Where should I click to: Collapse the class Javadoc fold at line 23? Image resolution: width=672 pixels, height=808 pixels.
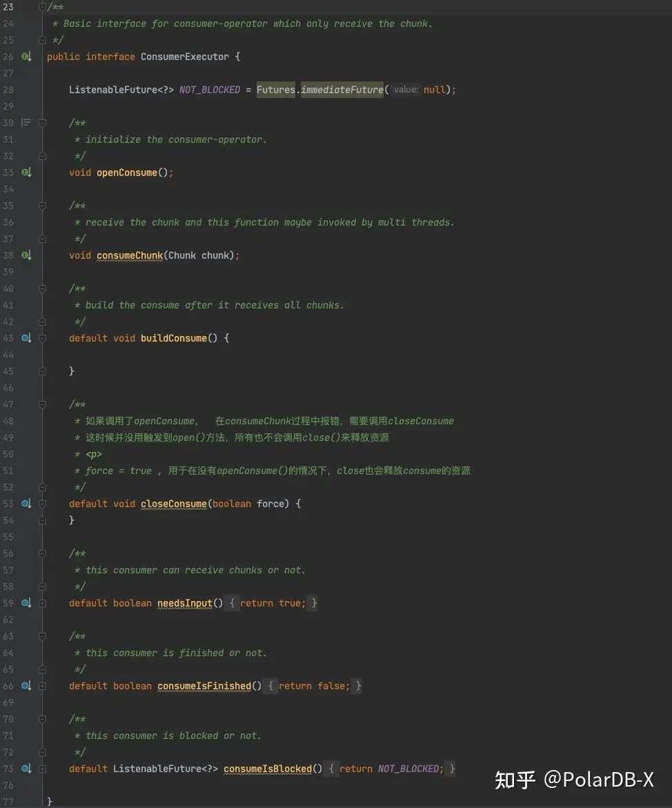[43, 7]
